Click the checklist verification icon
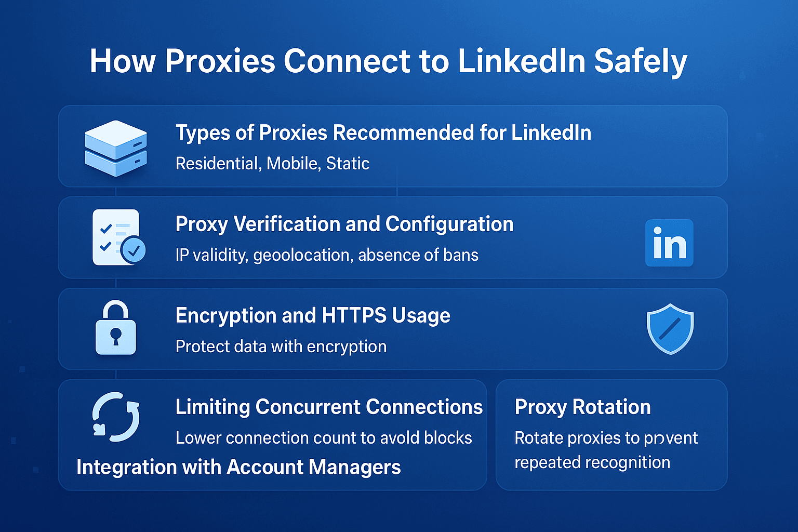This screenshot has height=532, width=798. (119, 237)
